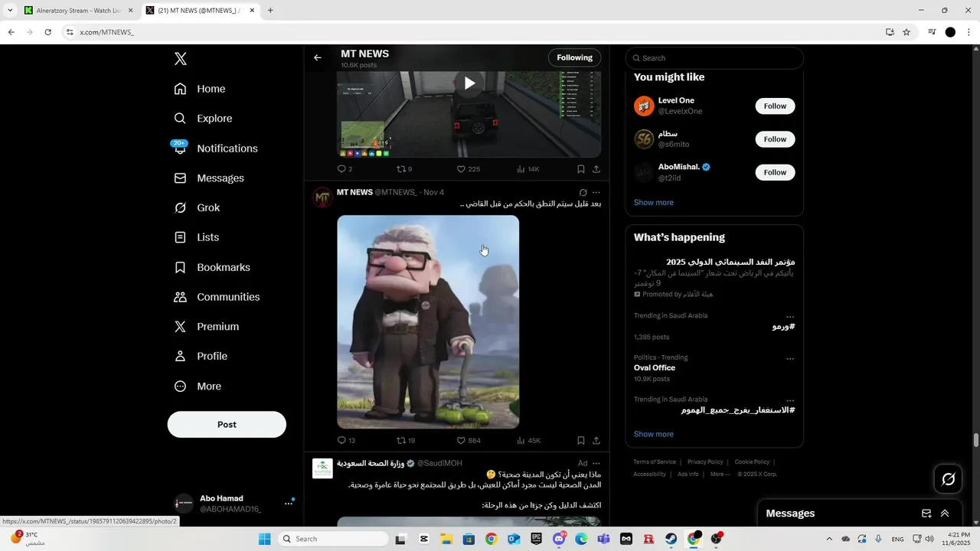Open Abo Hamad account switcher dots
Viewport: 980px width, 551px height.
[x=289, y=504]
